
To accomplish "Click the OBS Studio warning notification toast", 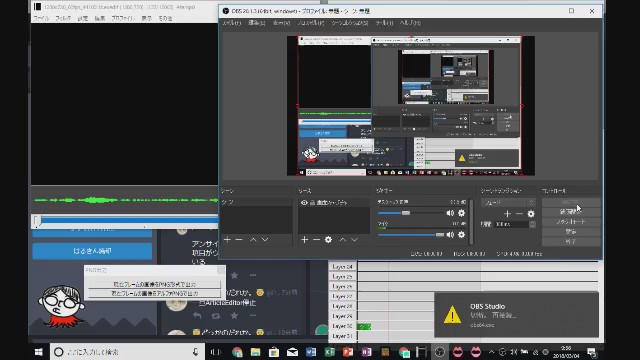I will click(x=516, y=315).
